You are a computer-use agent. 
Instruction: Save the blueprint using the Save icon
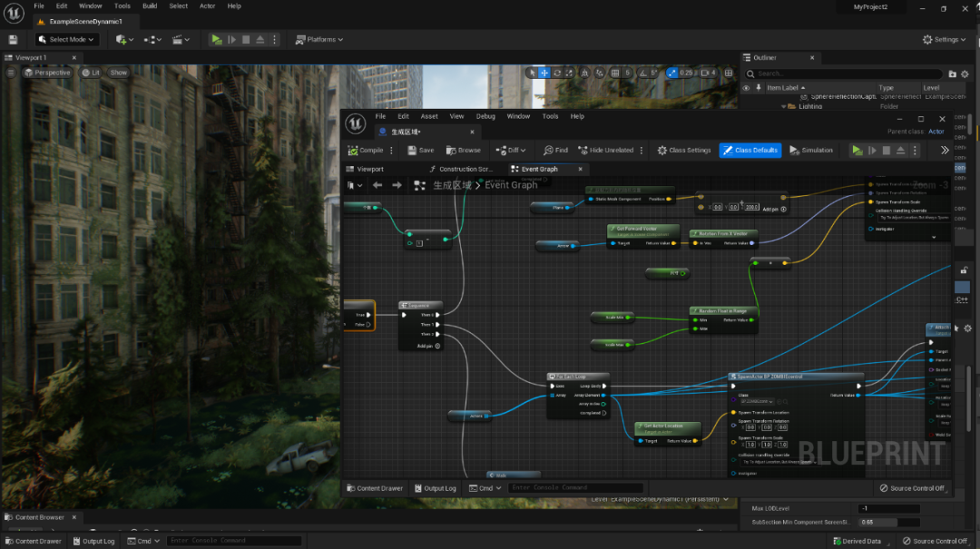coord(420,151)
